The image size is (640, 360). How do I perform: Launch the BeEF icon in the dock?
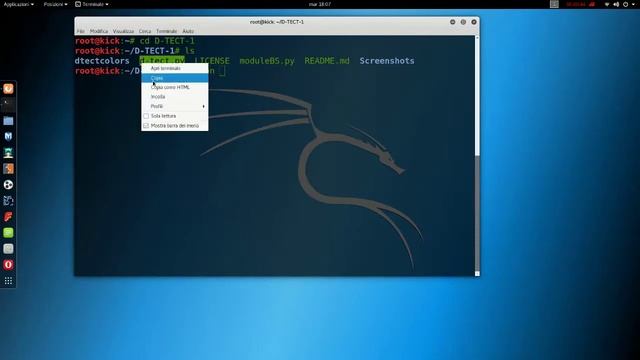(8, 200)
